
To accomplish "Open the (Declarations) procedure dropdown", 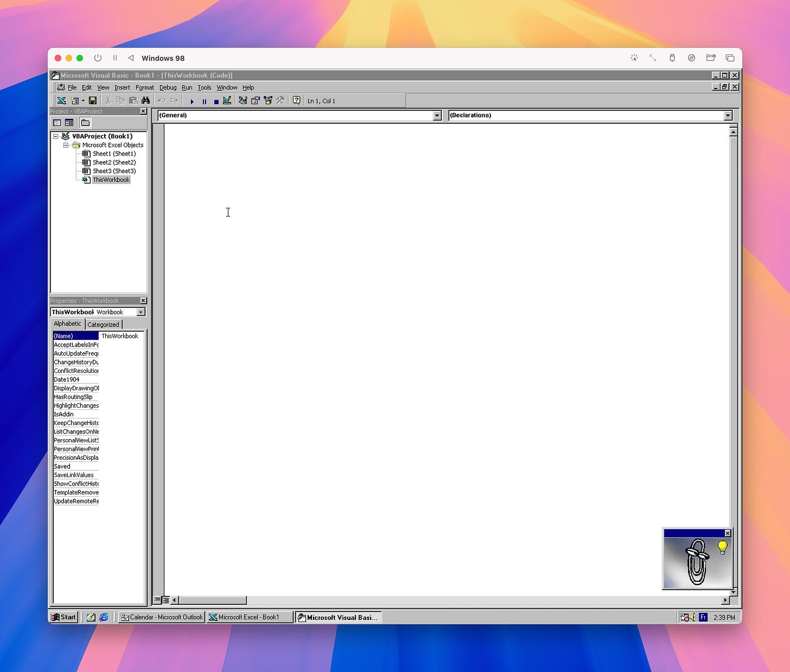I will 728,115.
